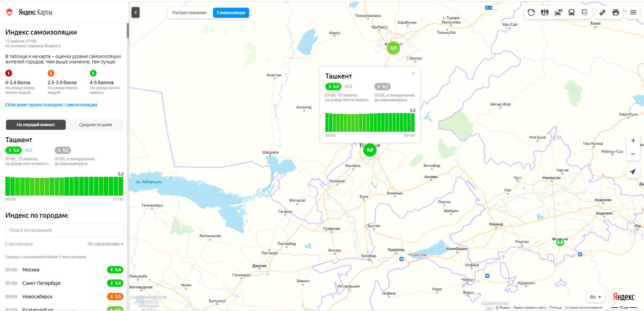Click the Худжанд city label
The image size is (644, 311).
pos(396,250)
